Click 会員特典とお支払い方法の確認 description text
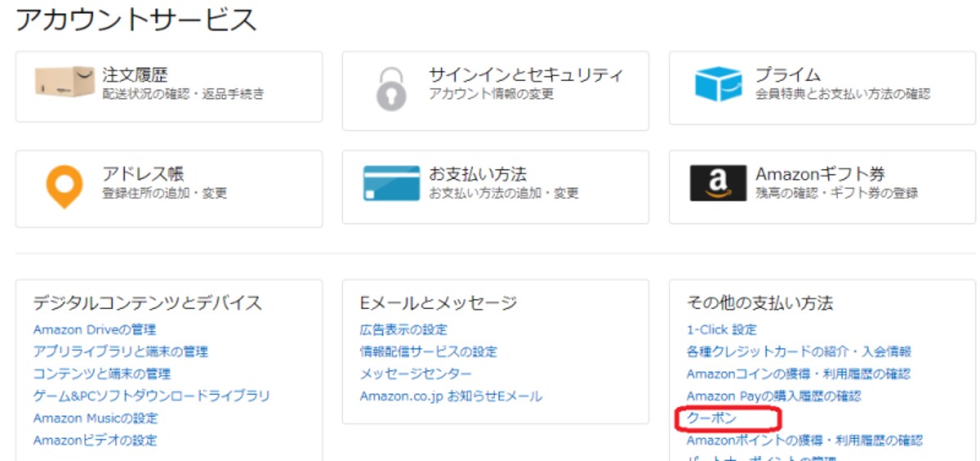This screenshot has width=980, height=461. [843, 95]
